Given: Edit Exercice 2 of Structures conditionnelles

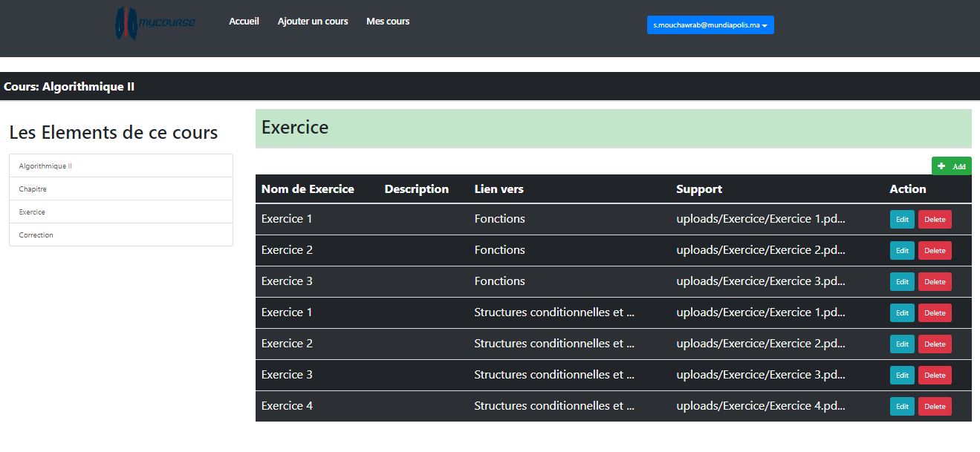Looking at the screenshot, I should 902,344.
